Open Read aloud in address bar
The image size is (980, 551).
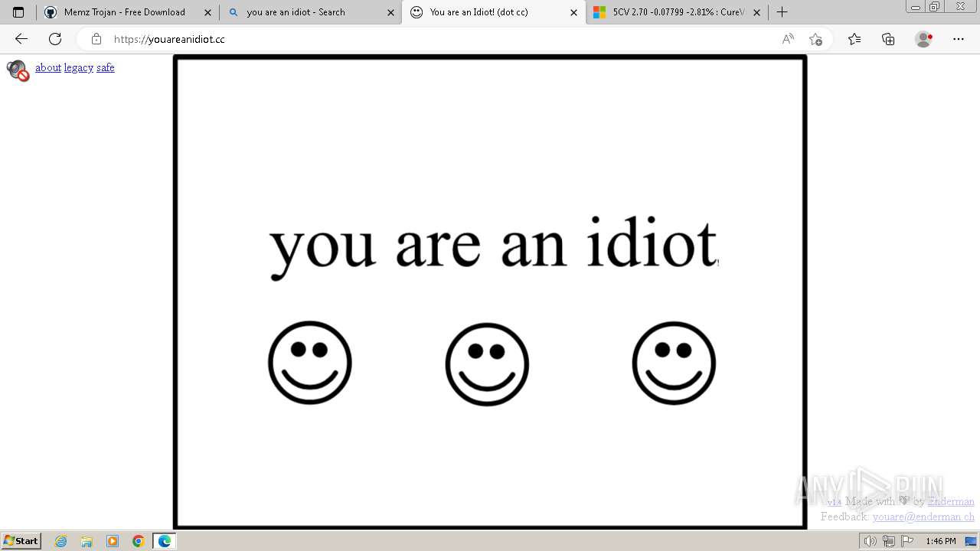coord(788,39)
